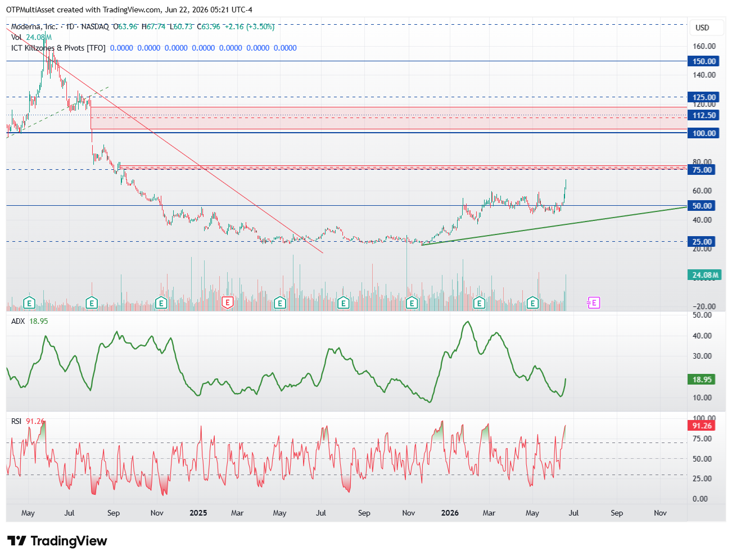The width and height of the screenshot is (732, 560).
Task: Click the Moderna, Inc. symbol title
Action: (34, 26)
